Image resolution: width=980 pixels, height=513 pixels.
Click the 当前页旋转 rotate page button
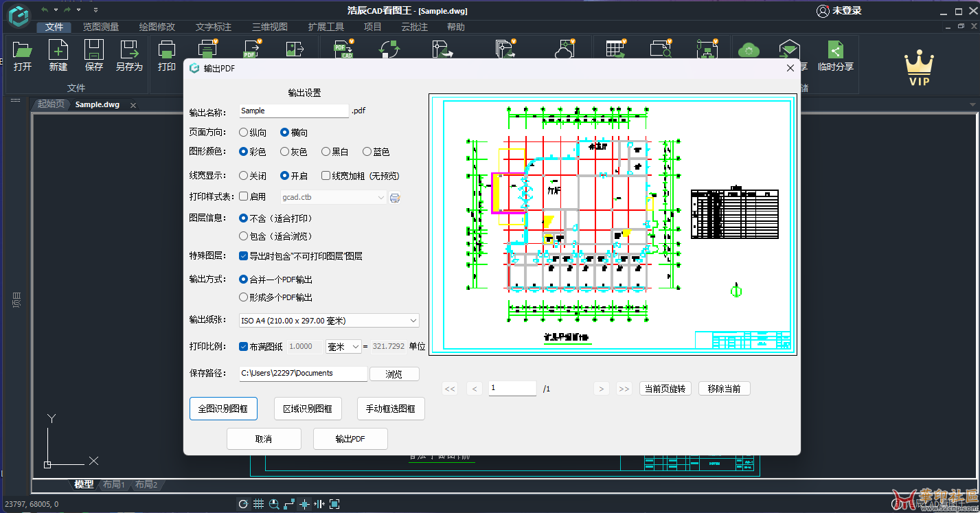click(x=665, y=389)
